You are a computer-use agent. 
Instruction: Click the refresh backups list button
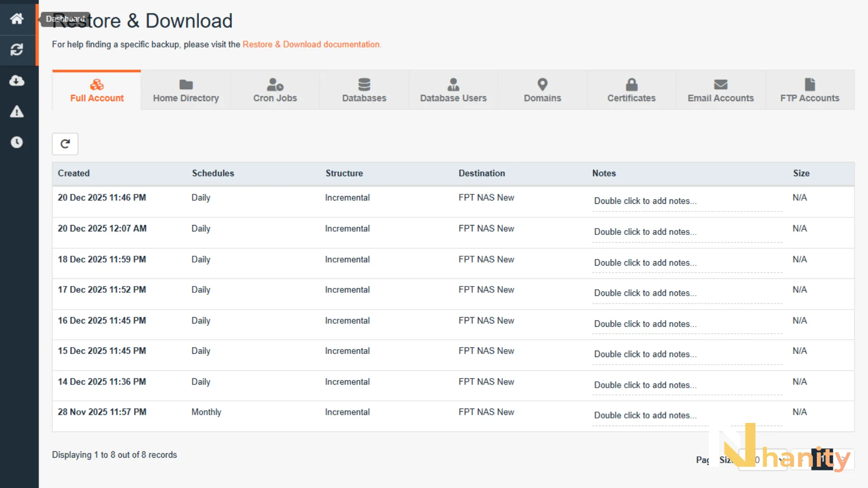(65, 144)
